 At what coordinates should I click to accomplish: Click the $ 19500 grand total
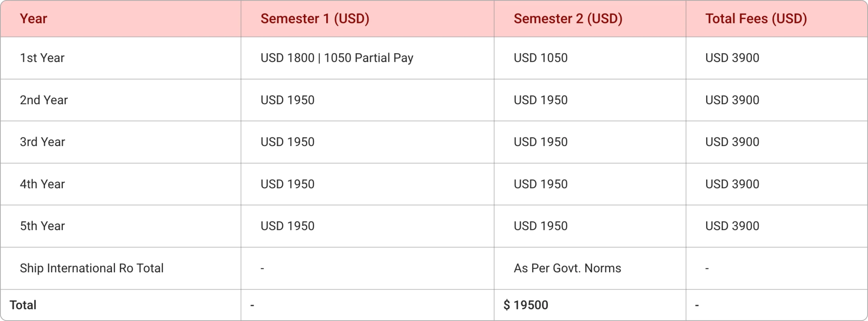pyautogui.click(x=526, y=305)
